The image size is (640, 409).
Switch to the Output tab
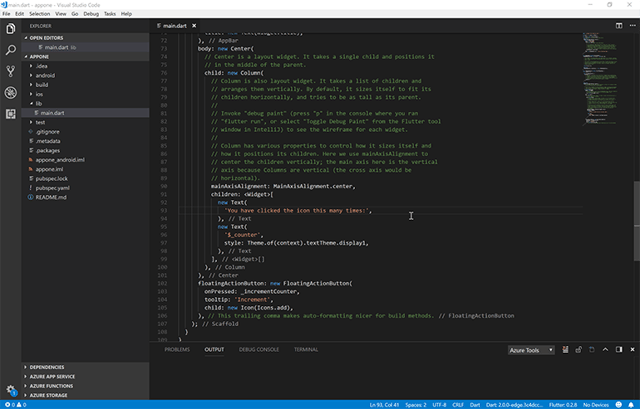point(214,350)
